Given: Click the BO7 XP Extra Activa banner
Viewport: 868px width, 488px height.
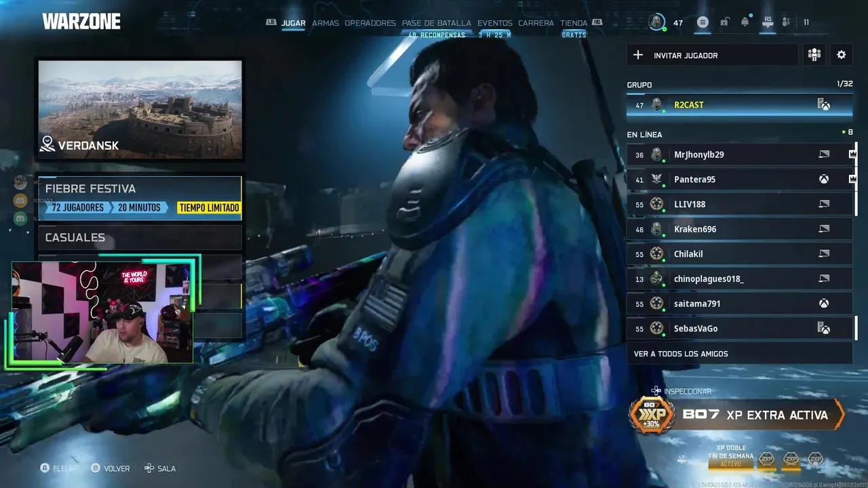Looking at the screenshot, I should 737,415.
